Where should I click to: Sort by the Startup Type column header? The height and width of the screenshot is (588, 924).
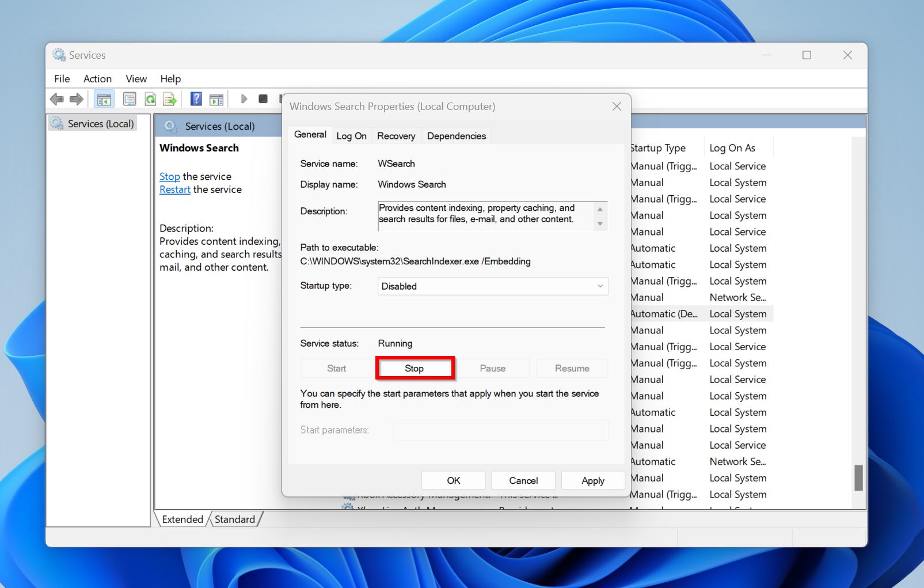coord(666,148)
